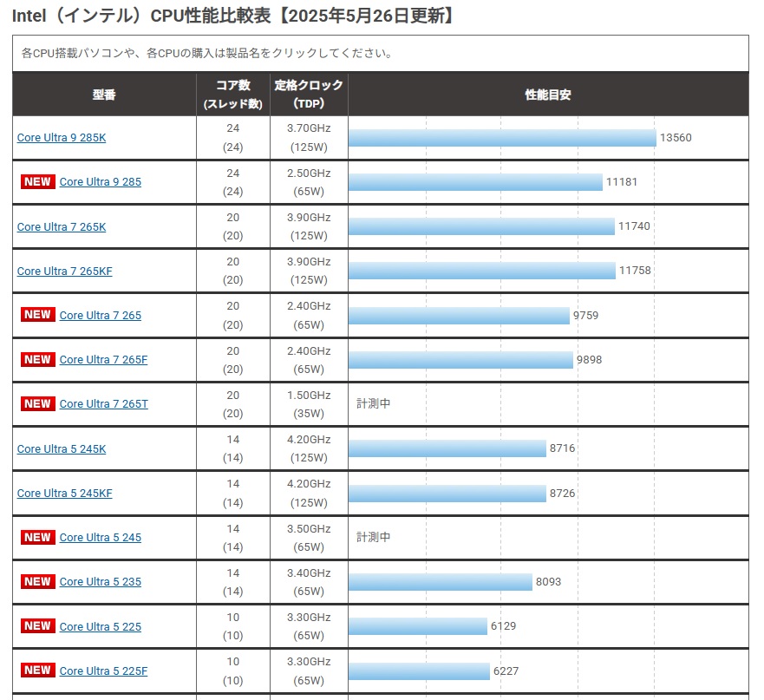Select the score value 11740
The height and width of the screenshot is (700, 764).
tap(635, 226)
